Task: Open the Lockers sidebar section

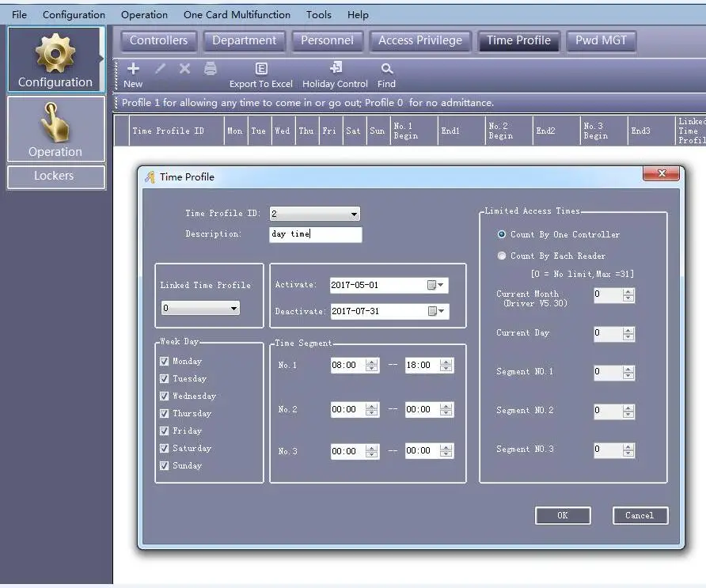Action: 56,176
